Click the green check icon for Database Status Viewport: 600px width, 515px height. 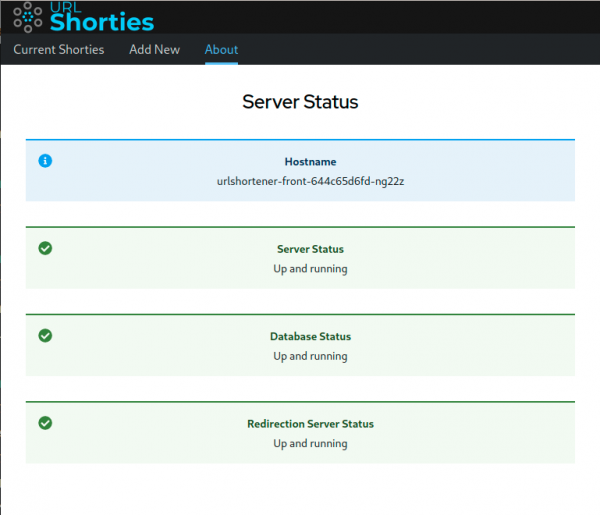45,336
